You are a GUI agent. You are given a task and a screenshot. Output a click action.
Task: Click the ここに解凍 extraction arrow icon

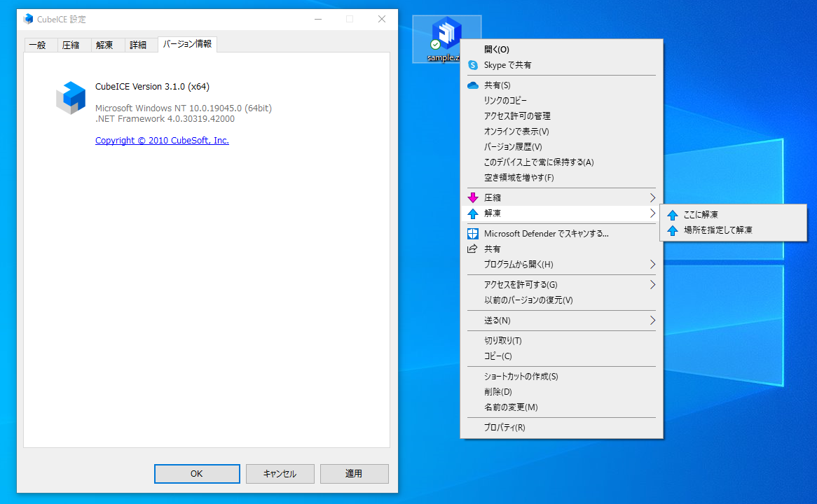(673, 215)
